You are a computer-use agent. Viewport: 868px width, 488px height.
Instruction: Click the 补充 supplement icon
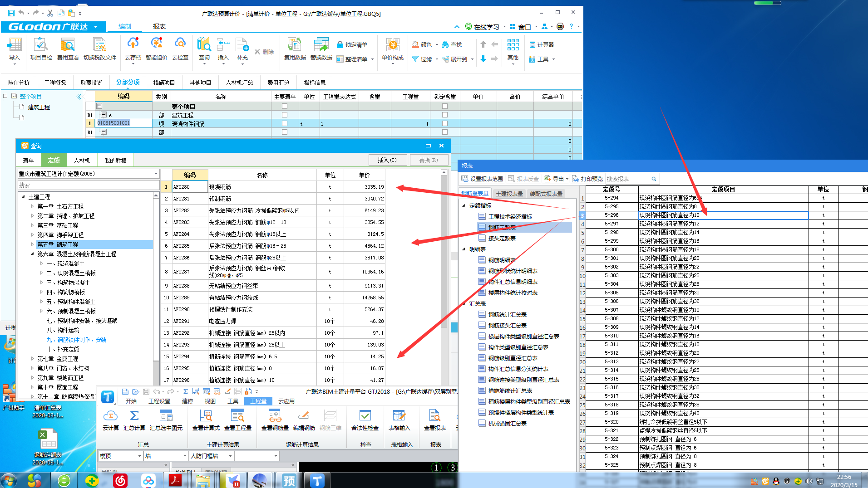242,49
